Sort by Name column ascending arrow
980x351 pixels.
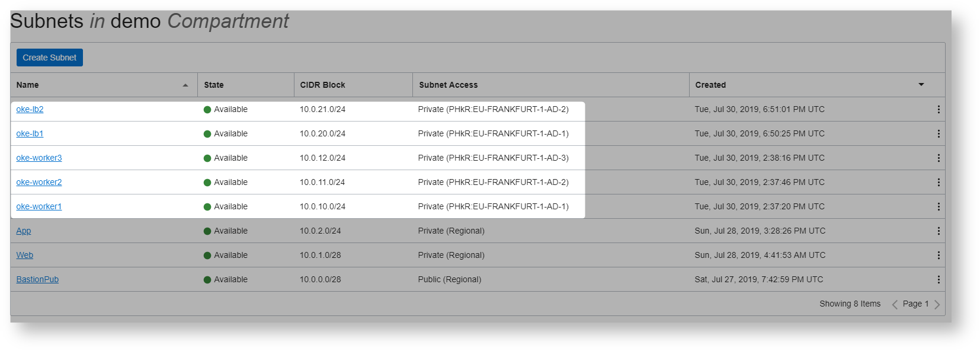tap(185, 85)
